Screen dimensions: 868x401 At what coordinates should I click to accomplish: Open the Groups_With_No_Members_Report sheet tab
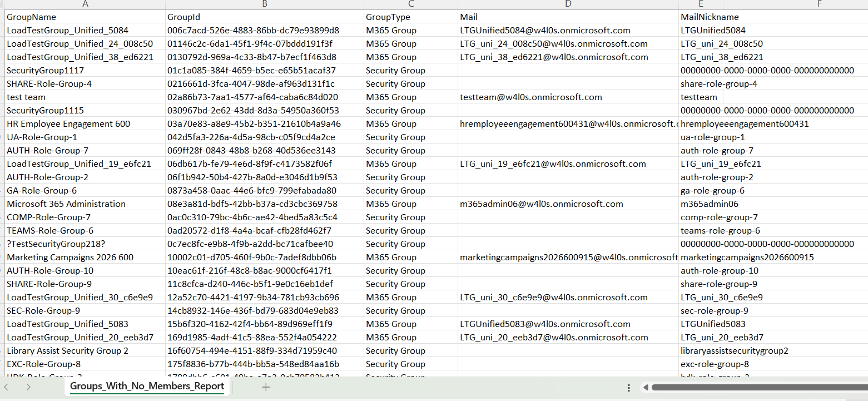point(147,387)
